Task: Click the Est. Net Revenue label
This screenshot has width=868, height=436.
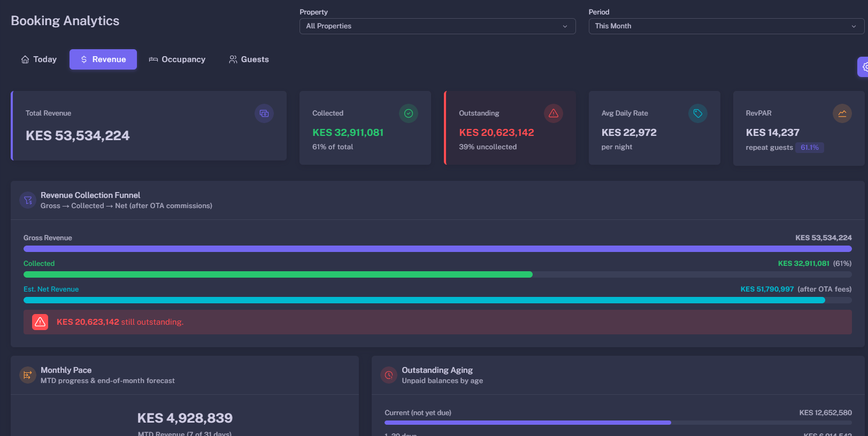Action: 51,289
